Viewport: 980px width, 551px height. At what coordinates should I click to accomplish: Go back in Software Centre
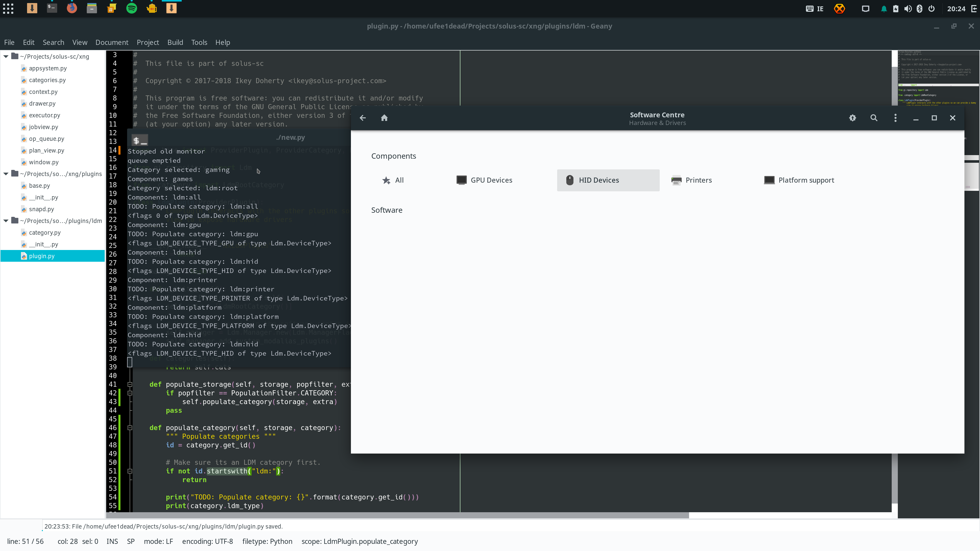363,118
